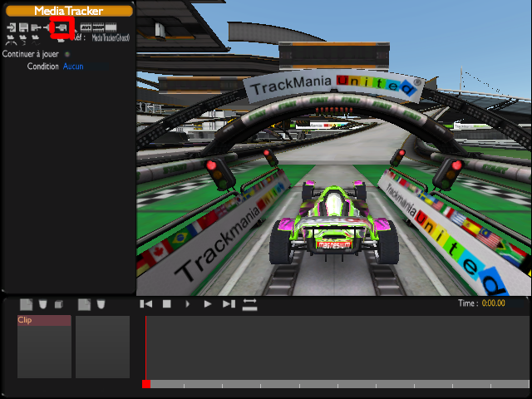Select the car icon with symmetric arc
532x399 pixels.
(11, 40)
